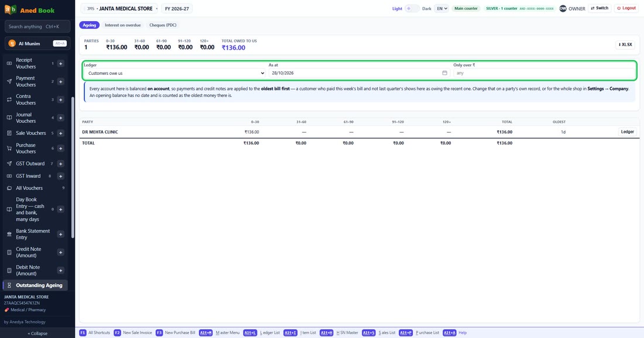Expand Ledger dropdown showing Customers owe us
The height and width of the screenshot is (338, 644).
click(174, 73)
